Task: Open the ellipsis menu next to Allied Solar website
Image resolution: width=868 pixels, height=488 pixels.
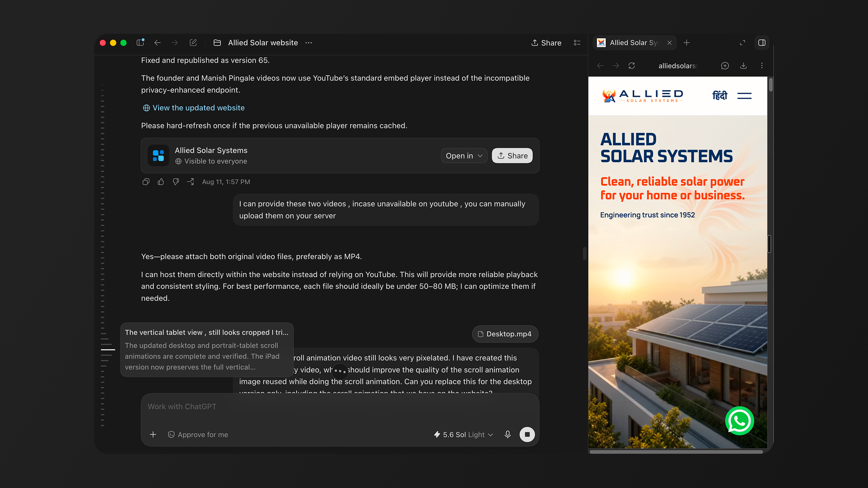Action: point(309,42)
